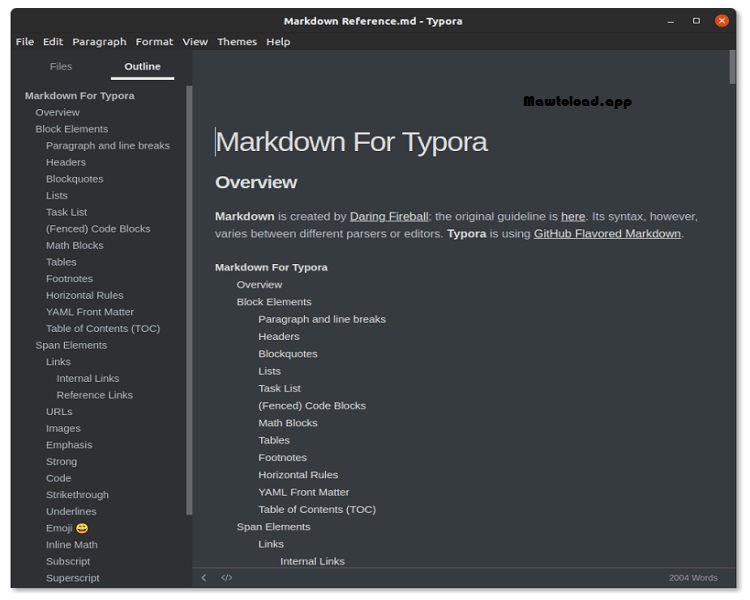Select Emoji entry in outline sidebar
This screenshot has height=600, width=750.
point(67,528)
